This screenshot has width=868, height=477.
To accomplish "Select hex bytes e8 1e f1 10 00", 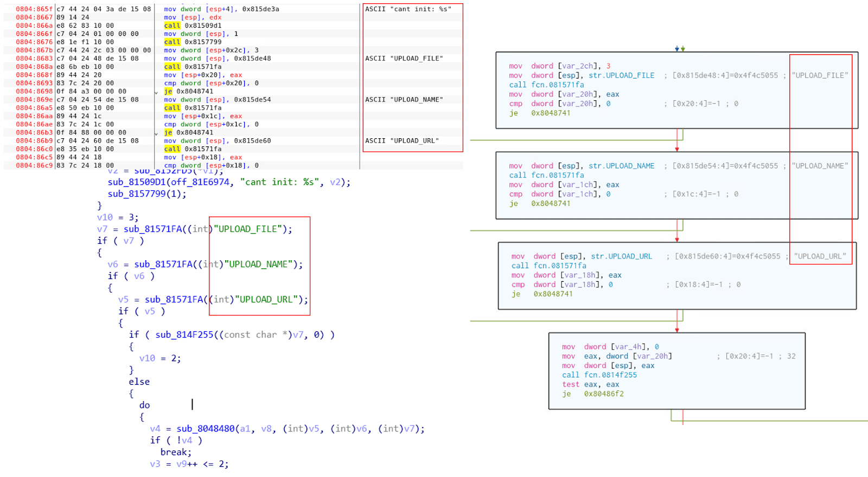I will [x=85, y=42].
